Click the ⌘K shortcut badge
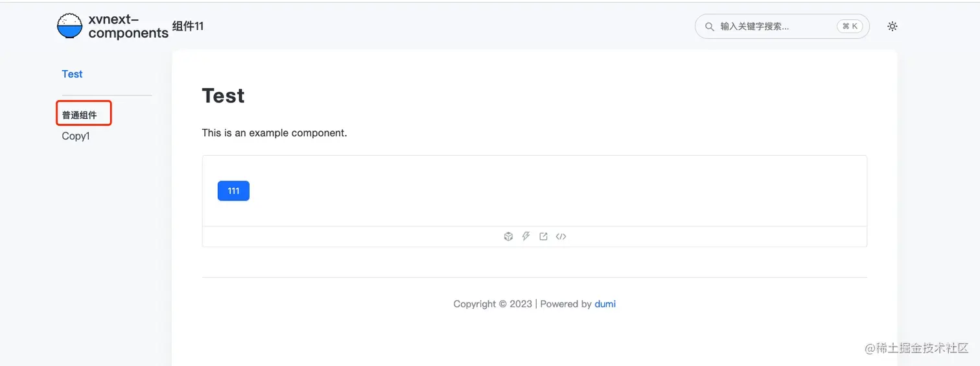980x366 pixels. [x=850, y=27]
